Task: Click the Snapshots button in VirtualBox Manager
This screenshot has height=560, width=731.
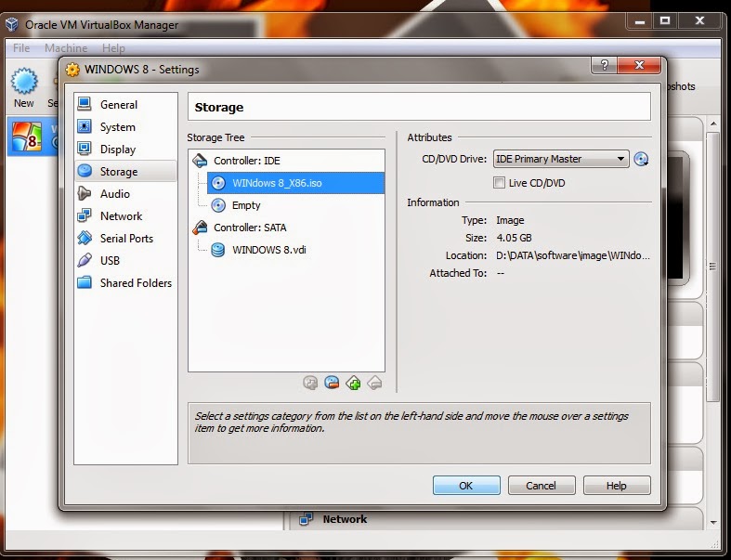Action: click(x=681, y=86)
